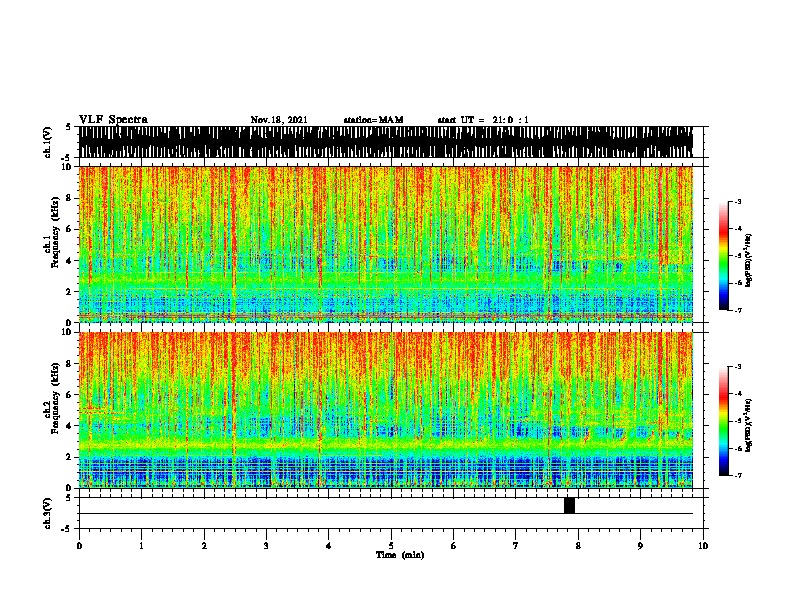The image size is (792, 612).
Task: Click the ch.1 frequency spectrogram image
Action: tap(386, 244)
